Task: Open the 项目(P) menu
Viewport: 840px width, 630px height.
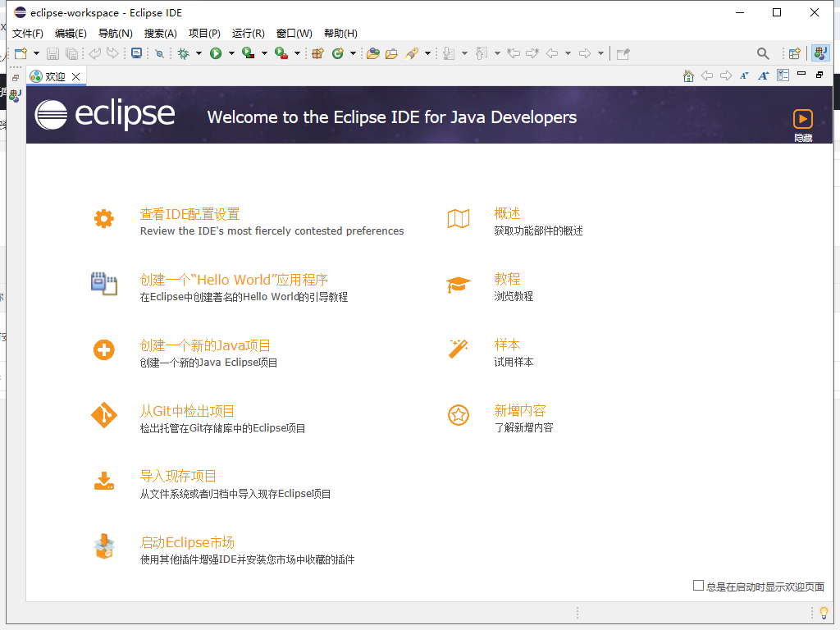Action: pos(204,33)
